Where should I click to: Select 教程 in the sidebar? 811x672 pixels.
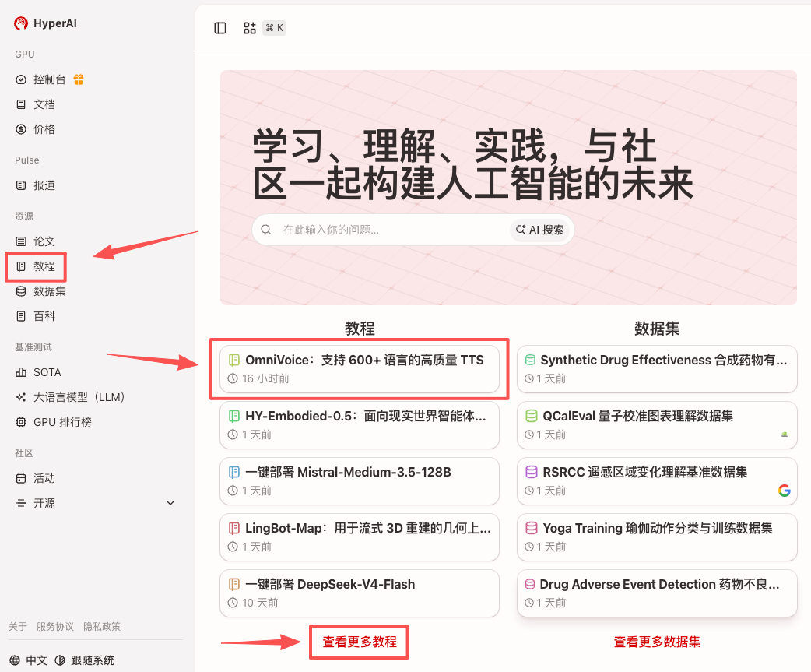pyautogui.click(x=37, y=266)
